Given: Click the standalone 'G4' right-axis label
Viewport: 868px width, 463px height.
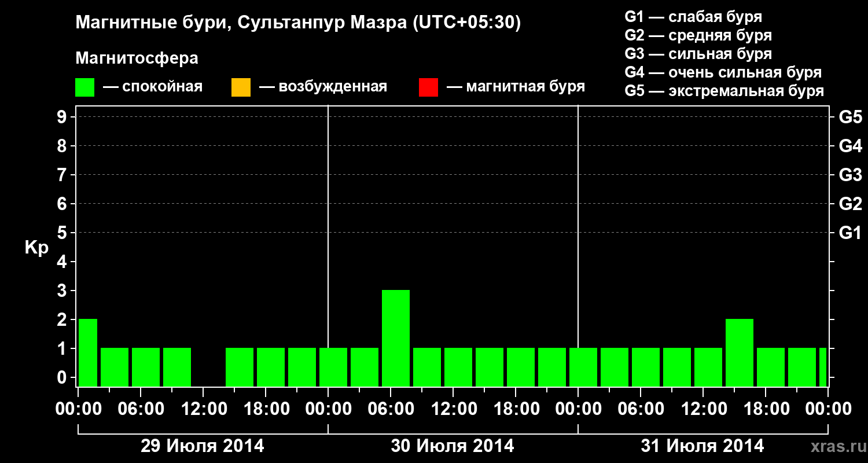Looking at the screenshot, I should pos(851,146).
